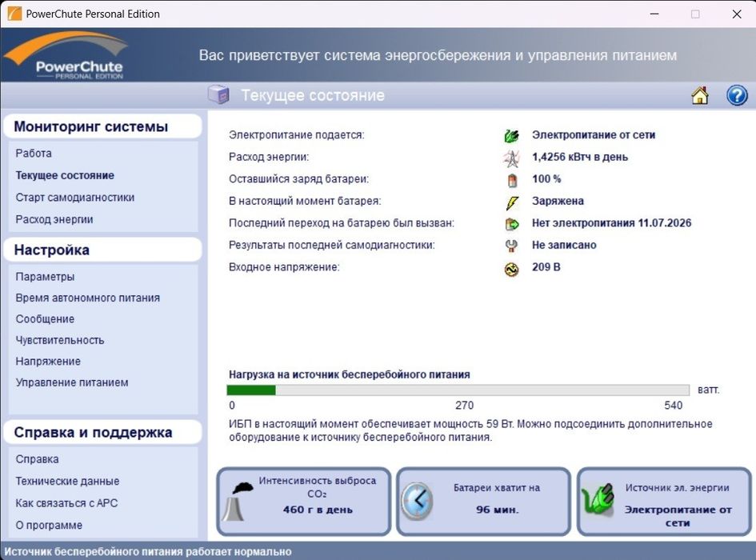The image size is (756, 560).
Task: Open help via blue question mark icon
Action: click(737, 95)
